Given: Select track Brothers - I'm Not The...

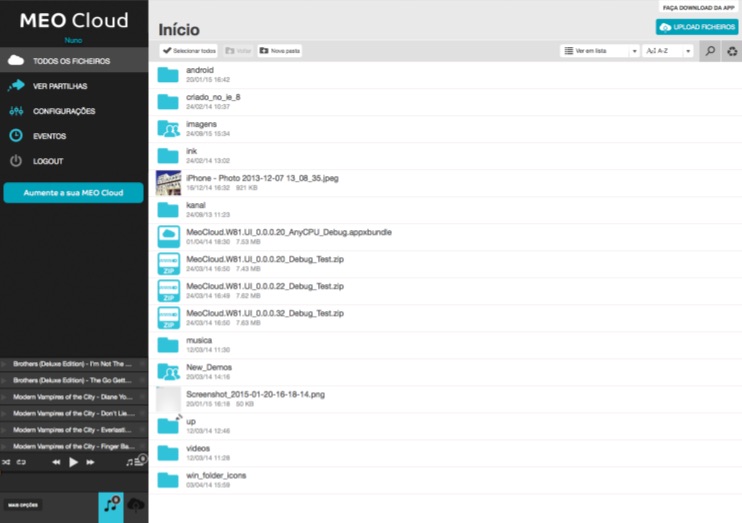Looking at the screenshot, I should 74,363.
